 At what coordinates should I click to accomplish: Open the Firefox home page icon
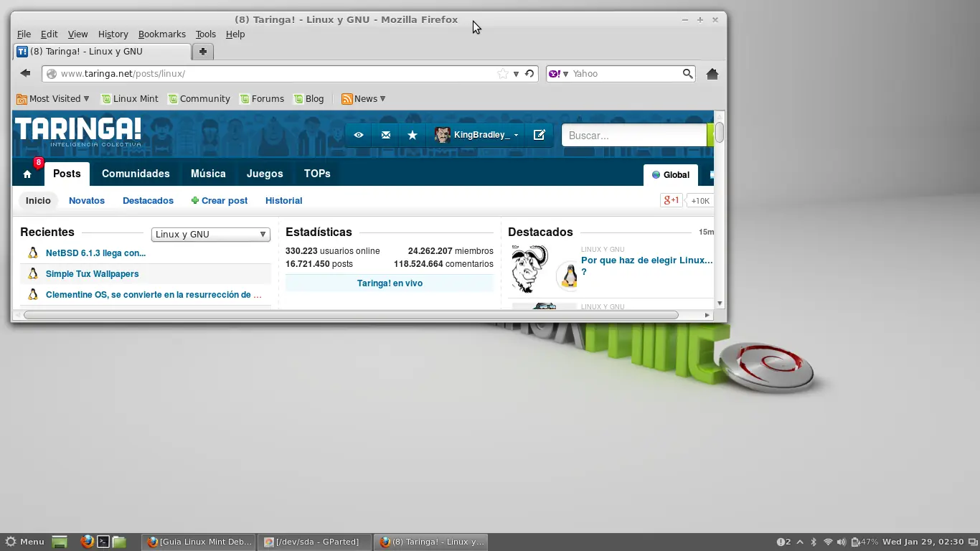(x=712, y=73)
